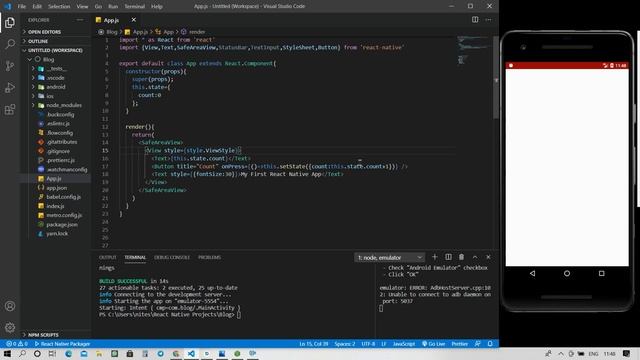Screen dimensions: 640x360
Task: Close the terminal panel
Action: (x=488, y=257)
